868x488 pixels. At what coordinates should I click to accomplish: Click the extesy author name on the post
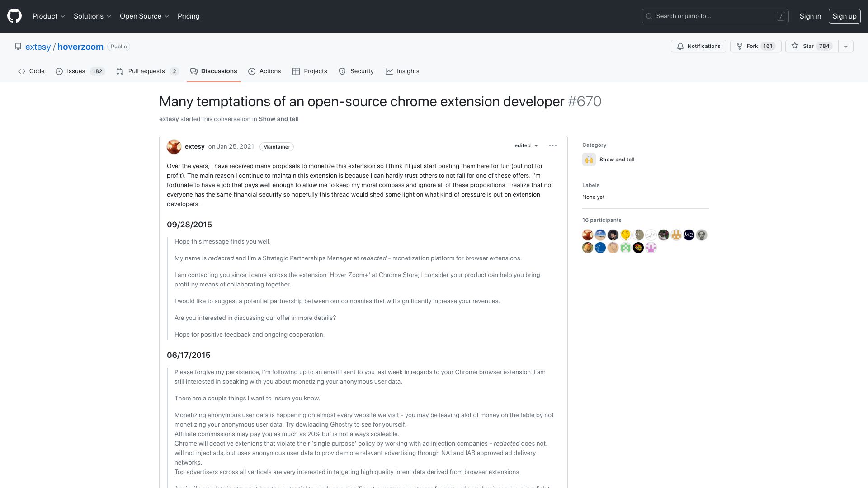195,146
